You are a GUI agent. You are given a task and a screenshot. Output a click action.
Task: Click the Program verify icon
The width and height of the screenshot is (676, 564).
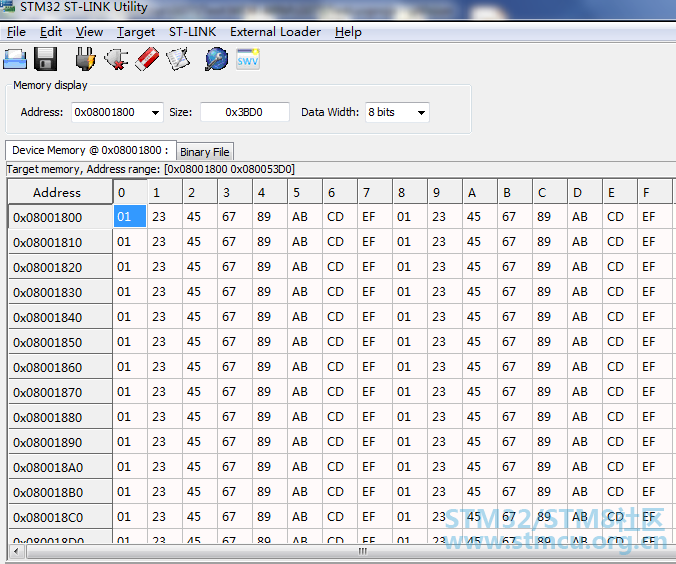[178, 59]
